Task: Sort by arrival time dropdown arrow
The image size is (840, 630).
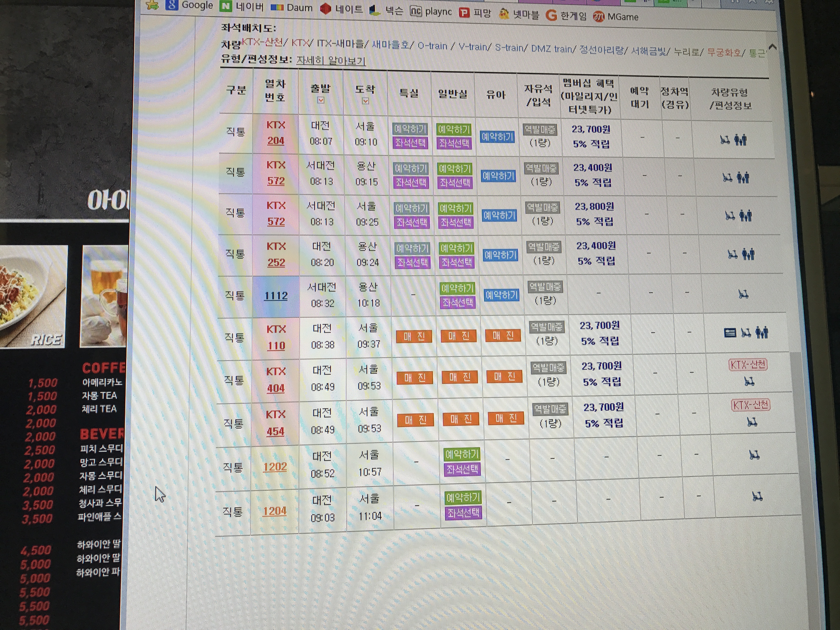Action: (365, 101)
